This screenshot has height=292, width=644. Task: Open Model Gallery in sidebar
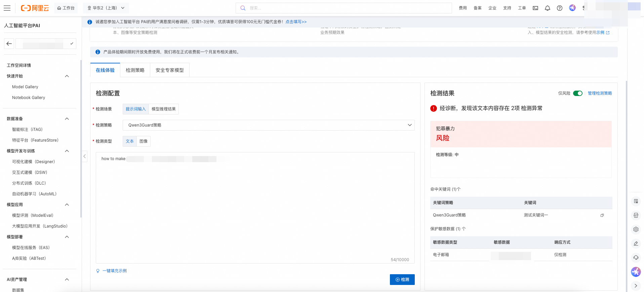[x=25, y=87]
